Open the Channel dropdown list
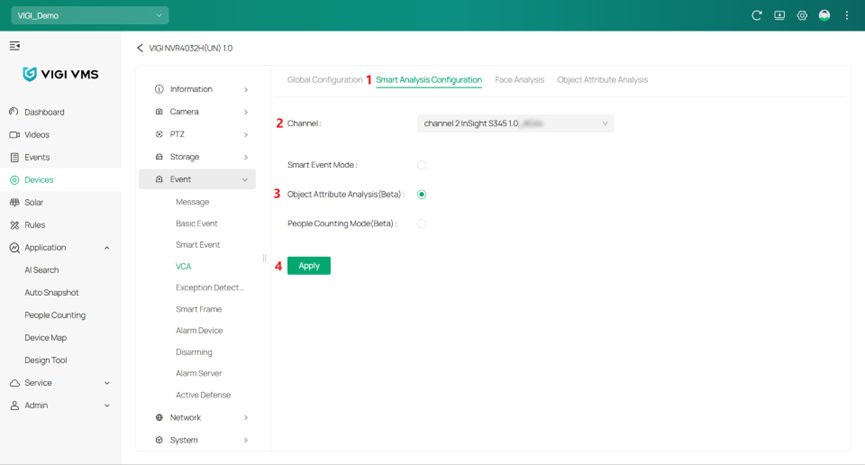The width and height of the screenshot is (865, 465). [x=514, y=124]
